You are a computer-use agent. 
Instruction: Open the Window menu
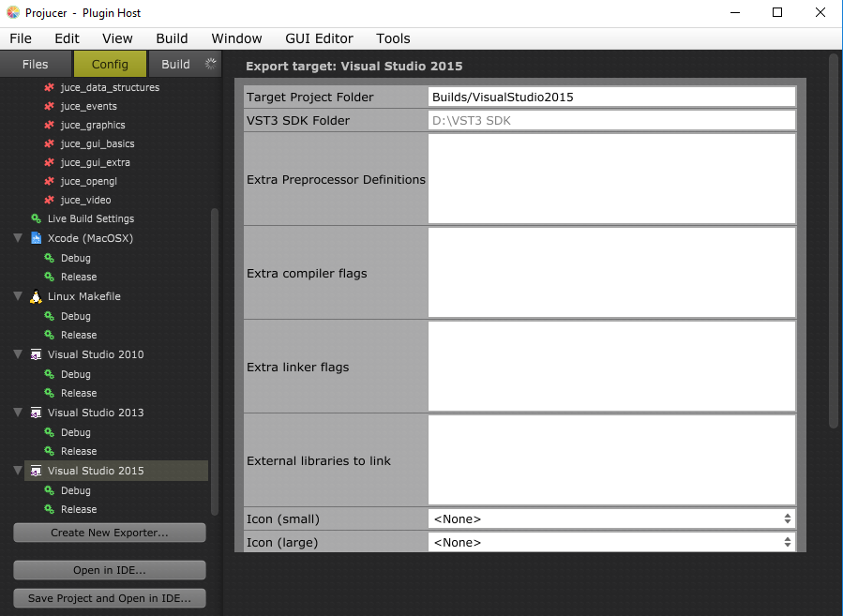[236, 38]
